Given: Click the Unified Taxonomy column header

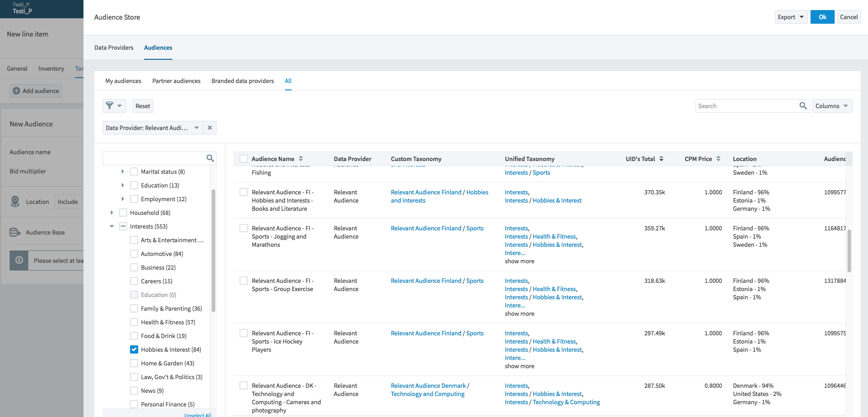Looking at the screenshot, I should tap(530, 159).
